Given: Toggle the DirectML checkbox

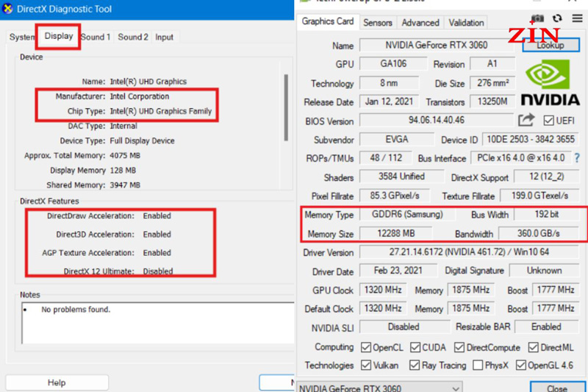Looking at the screenshot, I should (534, 347).
